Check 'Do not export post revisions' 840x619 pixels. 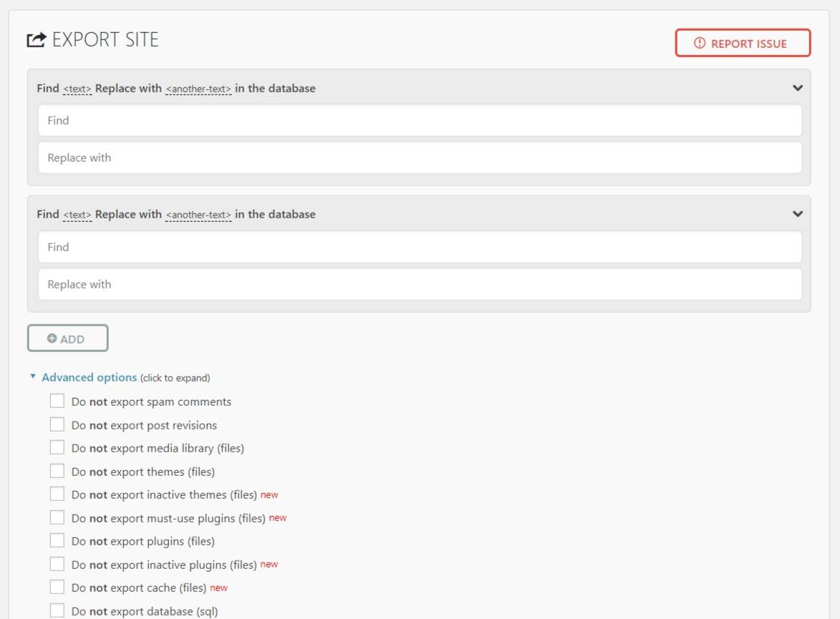coord(57,424)
